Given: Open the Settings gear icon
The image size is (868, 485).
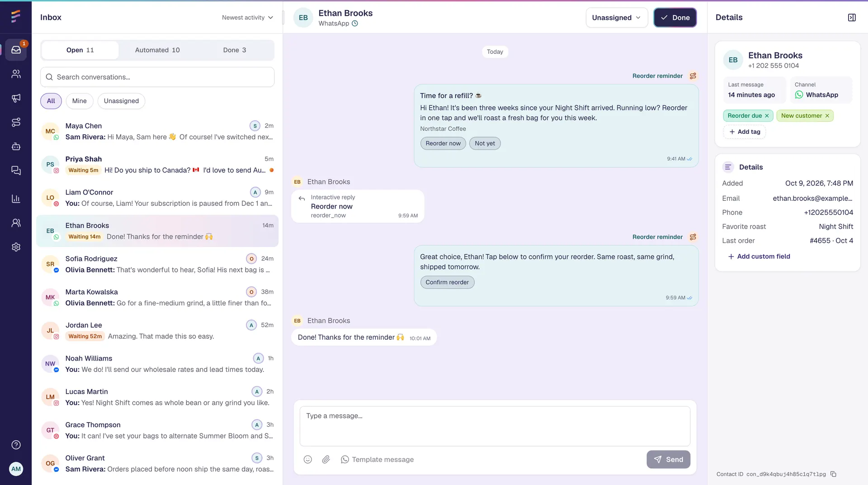Looking at the screenshot, I should (x=16, y=247).
